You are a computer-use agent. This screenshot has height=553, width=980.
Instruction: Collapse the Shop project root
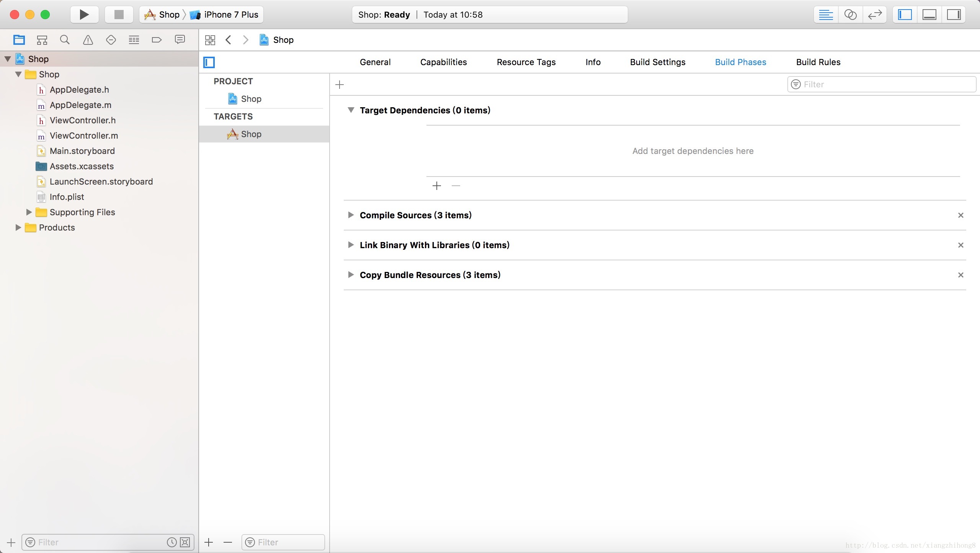(x=8, y=59)
